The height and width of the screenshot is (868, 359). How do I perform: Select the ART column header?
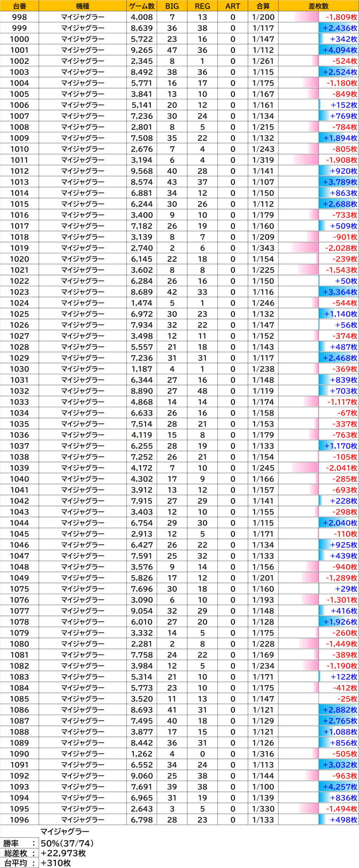click(x=233, y=6)
